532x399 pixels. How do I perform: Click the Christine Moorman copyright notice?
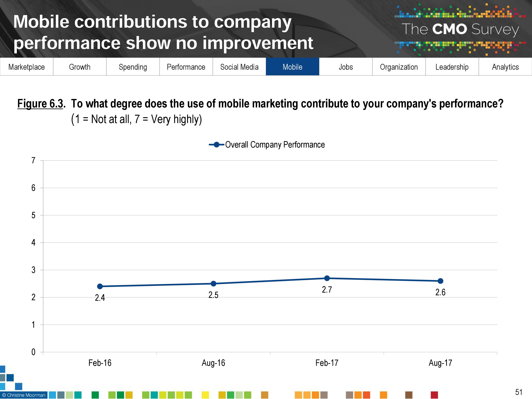[x=24, y=395]
